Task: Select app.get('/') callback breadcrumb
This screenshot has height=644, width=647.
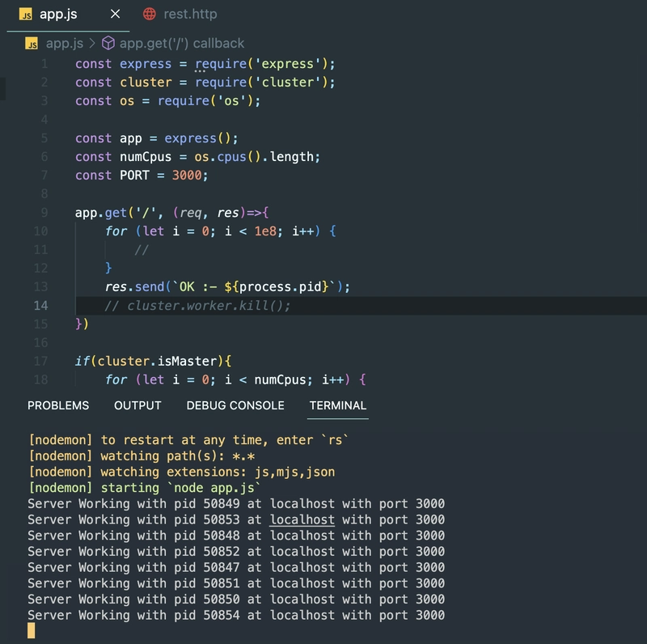Action: (181, 44)
